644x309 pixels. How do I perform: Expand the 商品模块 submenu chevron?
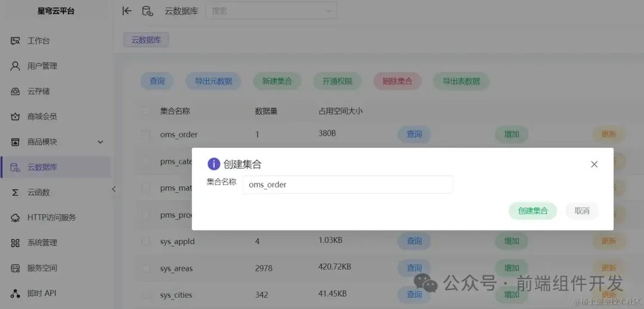coord(100,142)
